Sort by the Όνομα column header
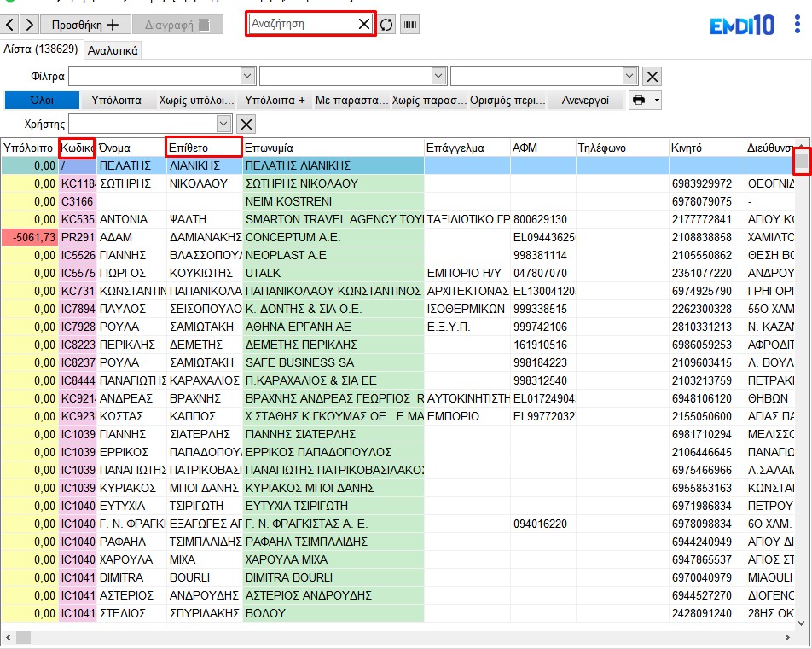The image size is (812, 649). [x=131, y=148]
